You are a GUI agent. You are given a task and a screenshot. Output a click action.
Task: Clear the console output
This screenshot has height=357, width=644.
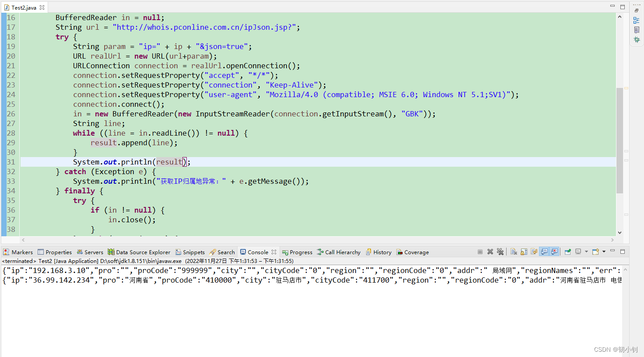[514, 252]
